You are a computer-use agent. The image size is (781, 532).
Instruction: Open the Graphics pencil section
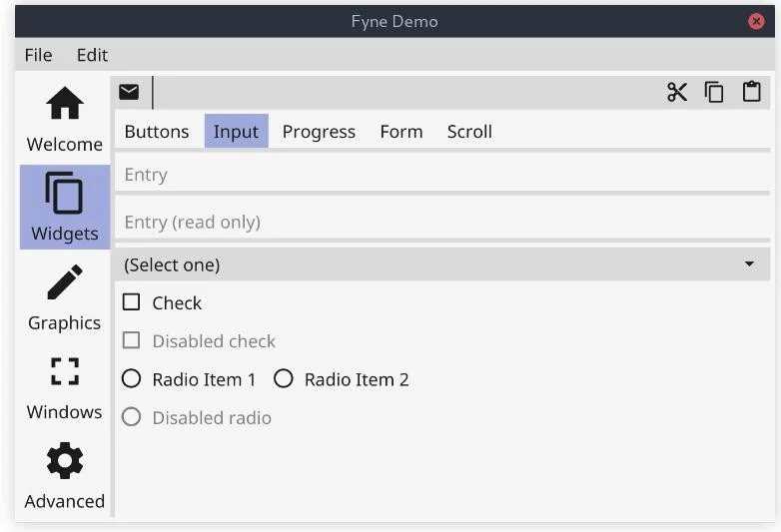pyautogui.click(x=65, y=297)
